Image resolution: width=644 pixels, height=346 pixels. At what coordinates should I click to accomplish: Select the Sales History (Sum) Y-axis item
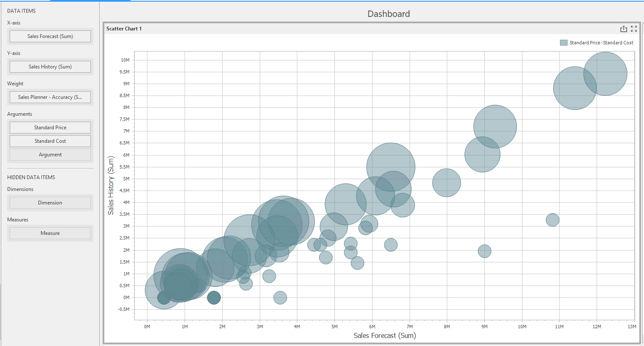(x=50, y=67)
